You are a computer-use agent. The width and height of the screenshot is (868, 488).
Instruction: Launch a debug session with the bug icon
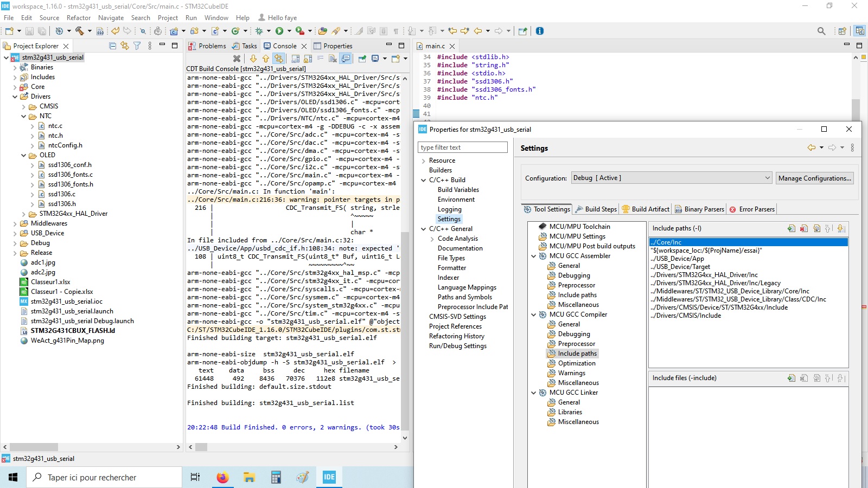[x=259, y=31]
